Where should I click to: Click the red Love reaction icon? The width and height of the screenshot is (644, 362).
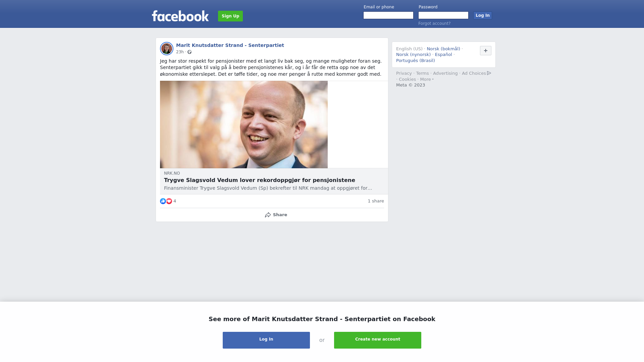coord(169,201)
